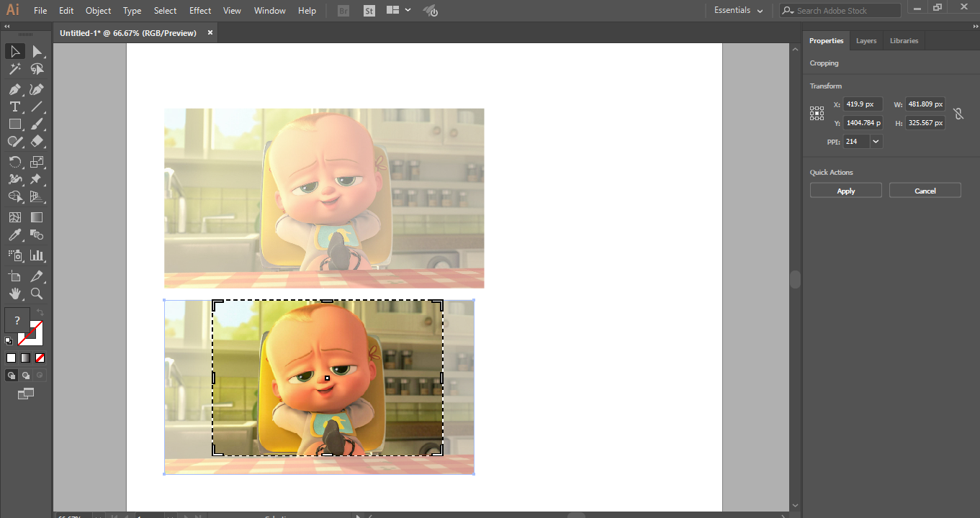Choose the Line Segment tool
Image resolution: width=980 pixels, height=518 pixels.
tap(37, 106)
